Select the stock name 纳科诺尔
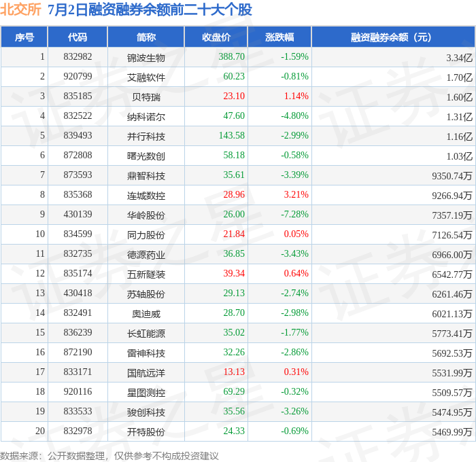The height and width of the screenshot is (462, 476). 146,117
